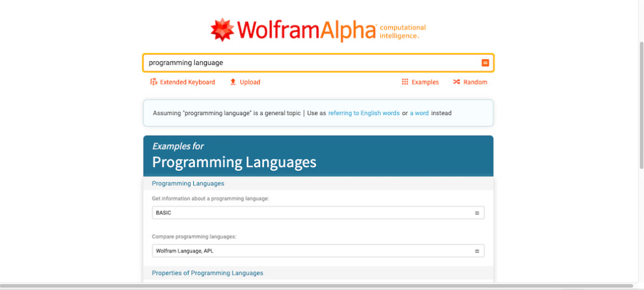Screen dimensions: 644x290
Task: Click the orange compute button in search box
Action: (485, 63)
